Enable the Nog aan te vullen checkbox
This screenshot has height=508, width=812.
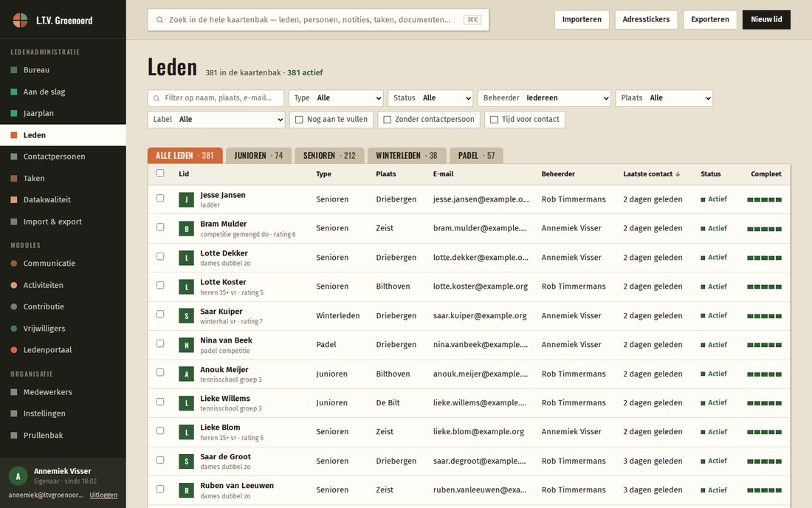[299, 120]
